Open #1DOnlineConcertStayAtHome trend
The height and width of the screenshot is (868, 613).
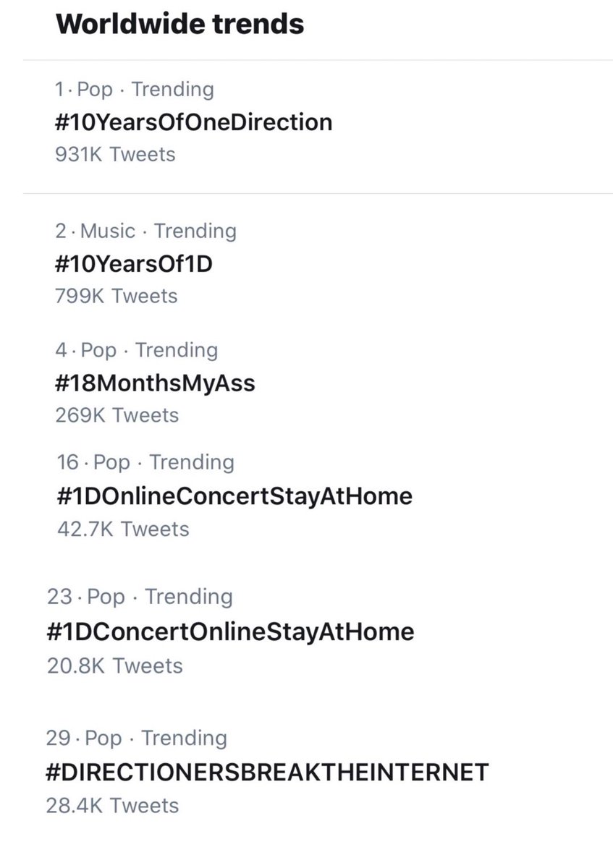pos(234,496)
